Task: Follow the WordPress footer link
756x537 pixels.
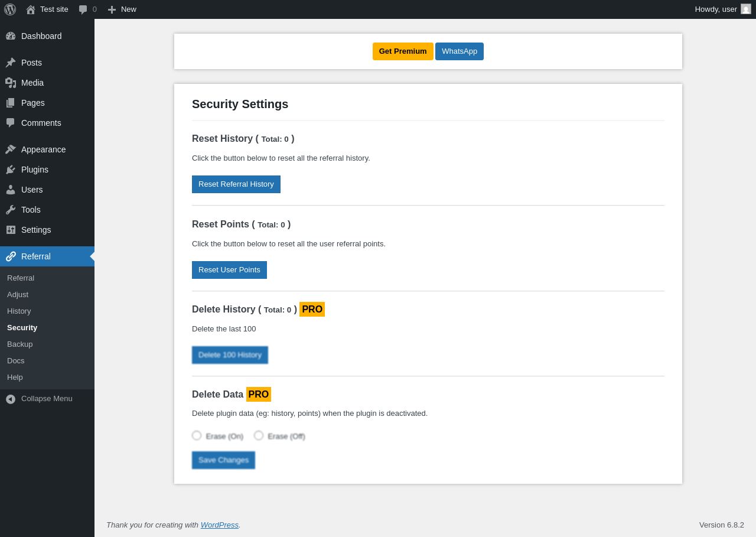Action: point(220,525)
